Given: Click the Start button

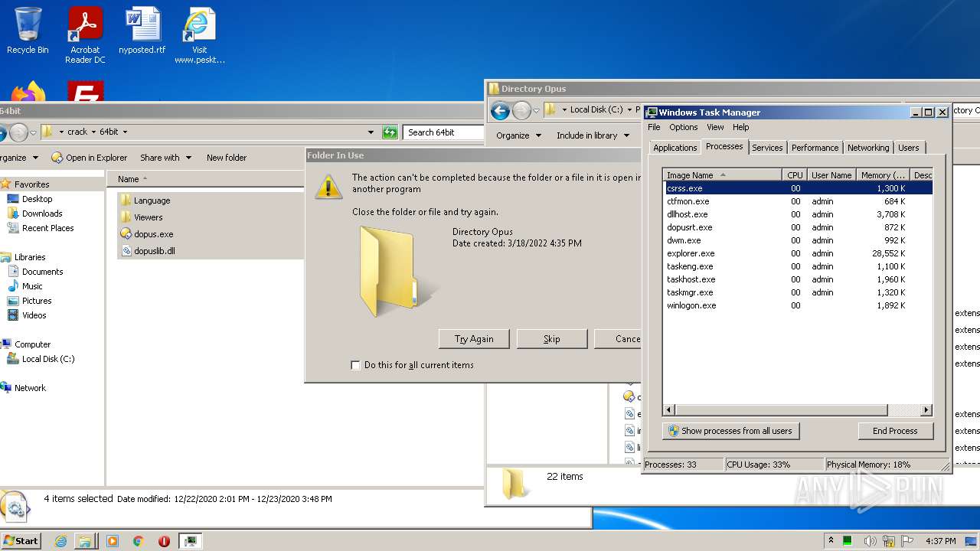Looking at the screenshot, I should point(21,541).
